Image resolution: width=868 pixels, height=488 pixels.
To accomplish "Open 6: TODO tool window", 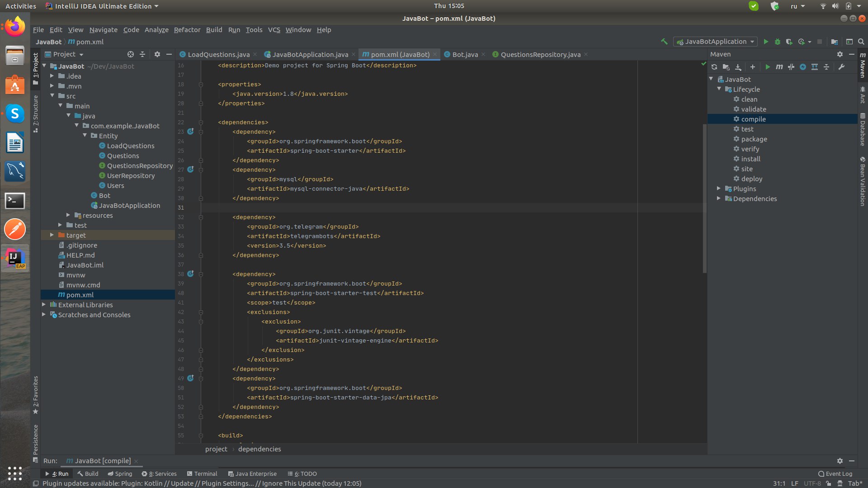I will pyautogui.click(x=302, y=474).
